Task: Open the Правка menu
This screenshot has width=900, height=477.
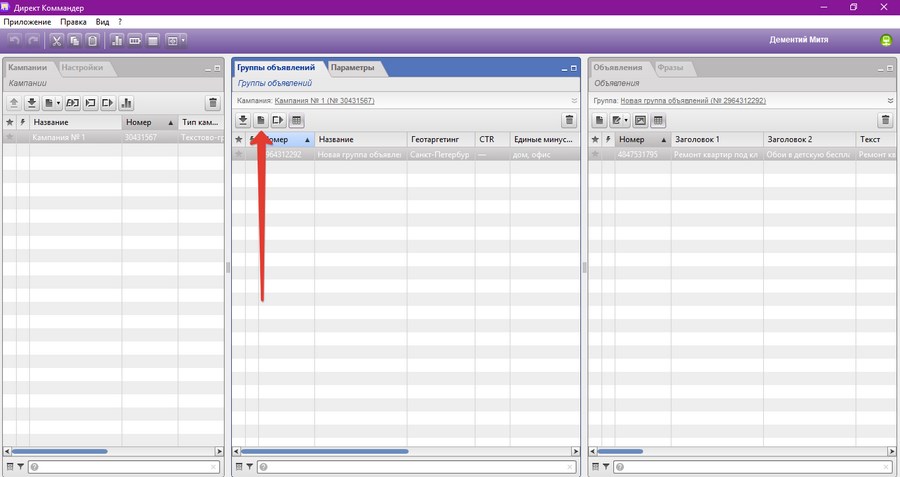Action: click(73, 22)
